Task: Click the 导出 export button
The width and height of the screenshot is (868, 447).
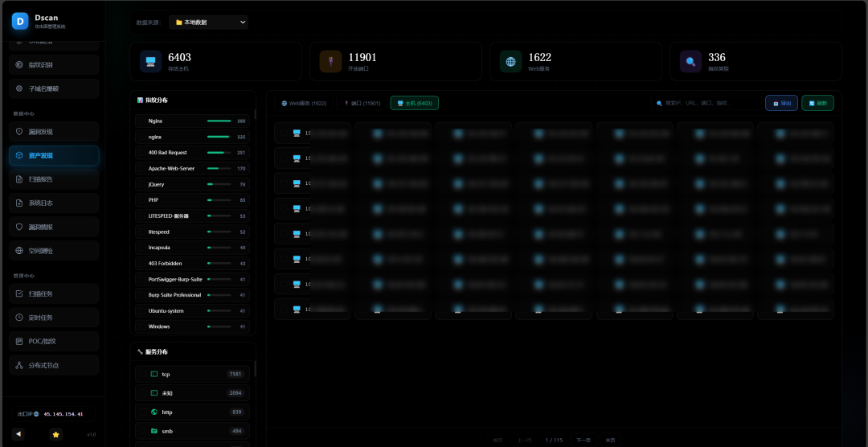Action: tap(782, 103)
